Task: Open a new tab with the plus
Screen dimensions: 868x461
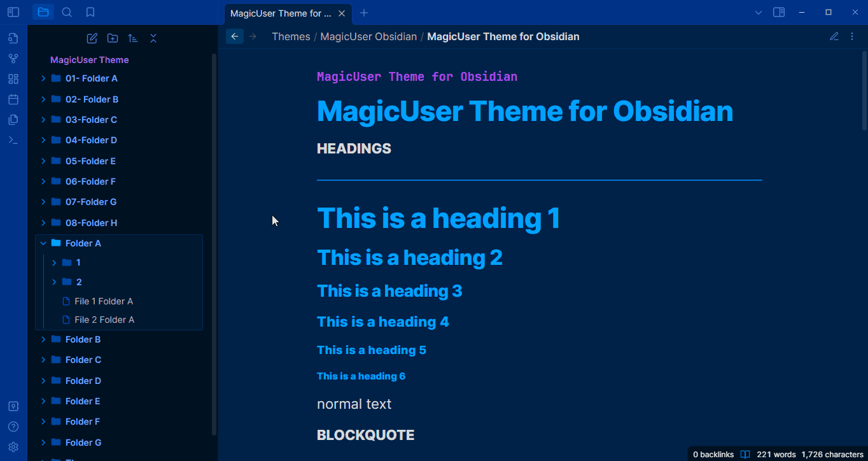Action: pyautogui.click(x=364, y=13)
